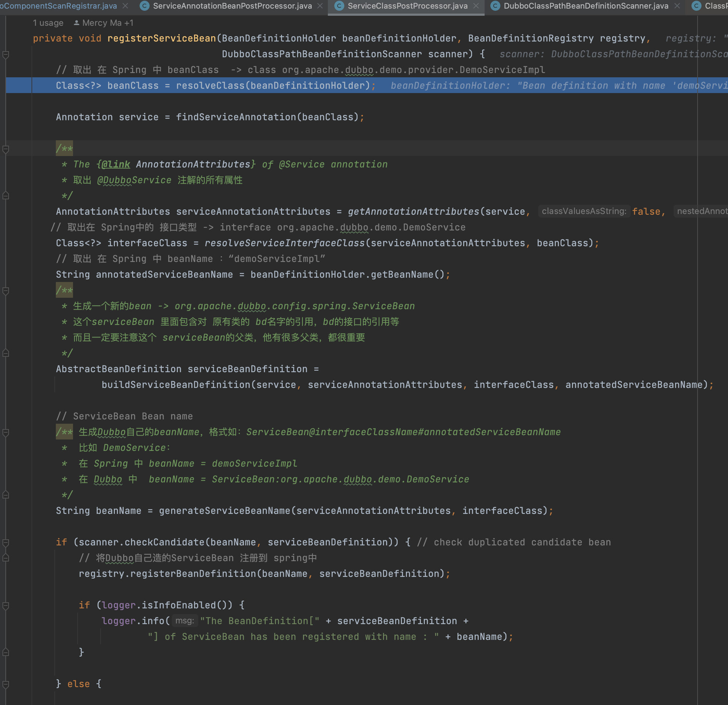Click 'DubboClassPathBeanDefinitionScanner scanner' parameter in signature
The width and height of the screenshot is (728, 705).
pyautogui.click(x=345, y=54)
